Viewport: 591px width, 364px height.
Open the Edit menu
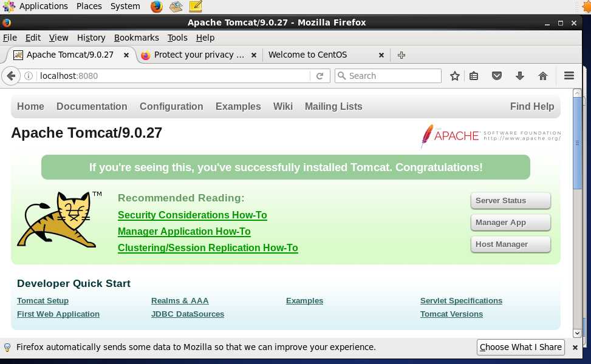pos(33,38)
